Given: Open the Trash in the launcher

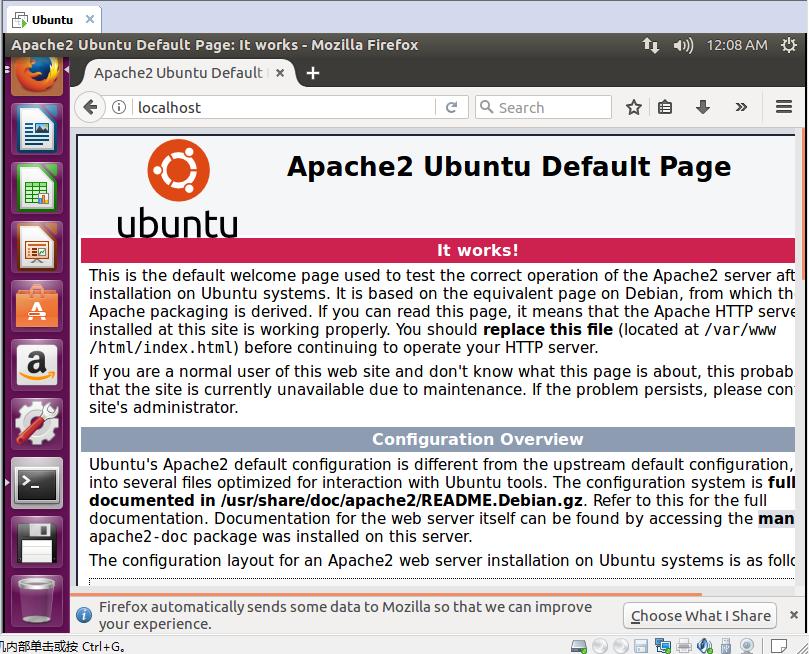Looking at the screenshot, I should coord(37,601).
